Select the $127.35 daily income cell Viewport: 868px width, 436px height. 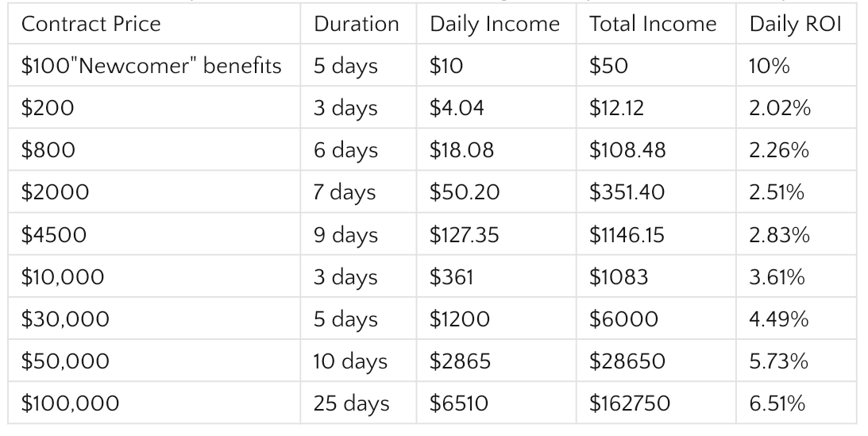[463, 234]
